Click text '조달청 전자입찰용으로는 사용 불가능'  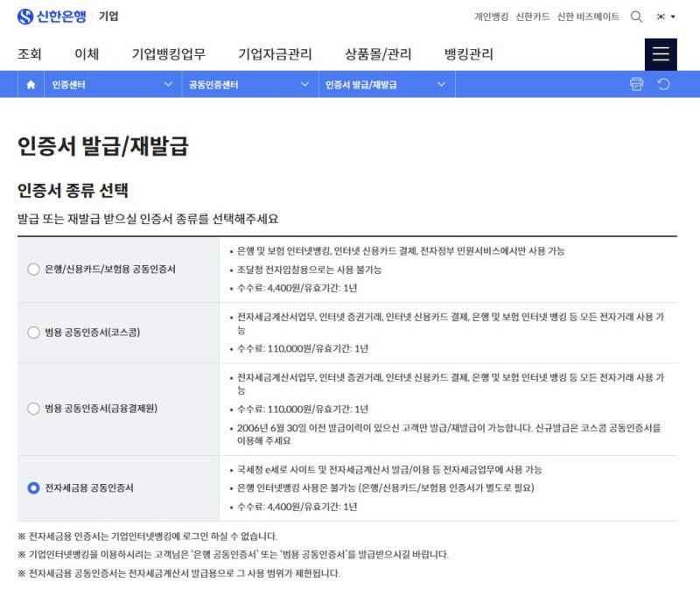point(309,270)
